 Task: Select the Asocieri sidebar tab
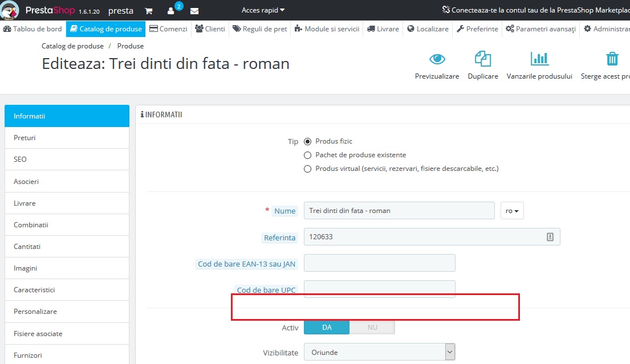(67, 181)
